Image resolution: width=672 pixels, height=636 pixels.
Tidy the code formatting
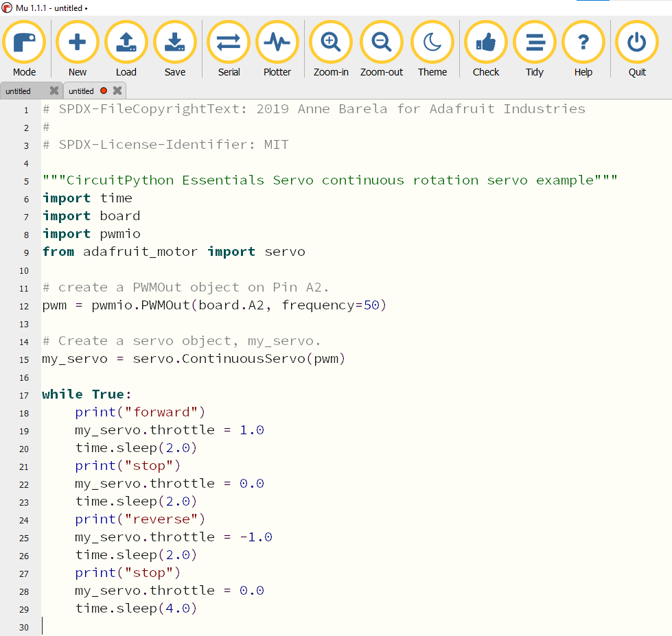pos(535,49)
